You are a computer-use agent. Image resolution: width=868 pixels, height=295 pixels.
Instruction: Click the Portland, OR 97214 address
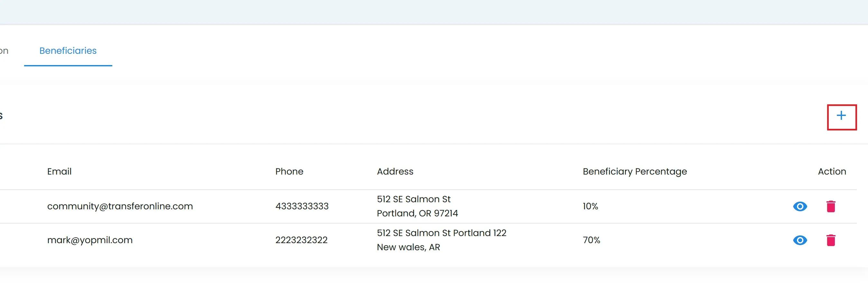pos(417,214)
